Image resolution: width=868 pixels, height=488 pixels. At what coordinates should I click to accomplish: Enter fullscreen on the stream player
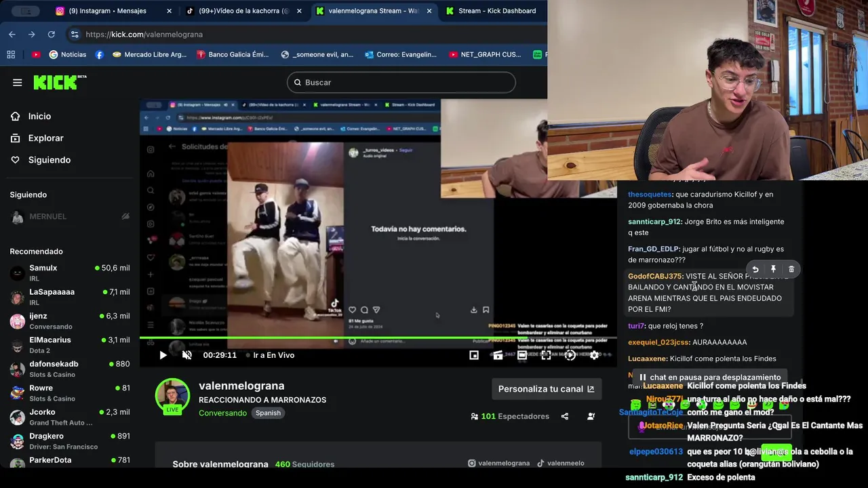pyautogui.click(x=546, y=355)
